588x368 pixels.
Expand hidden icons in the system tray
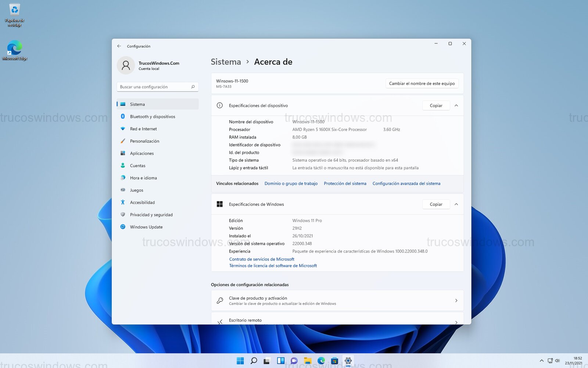tap(542, 361)
